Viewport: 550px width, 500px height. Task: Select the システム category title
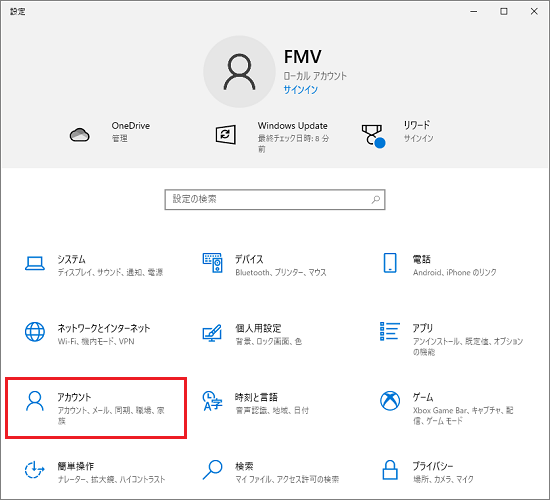click(72, 259)
